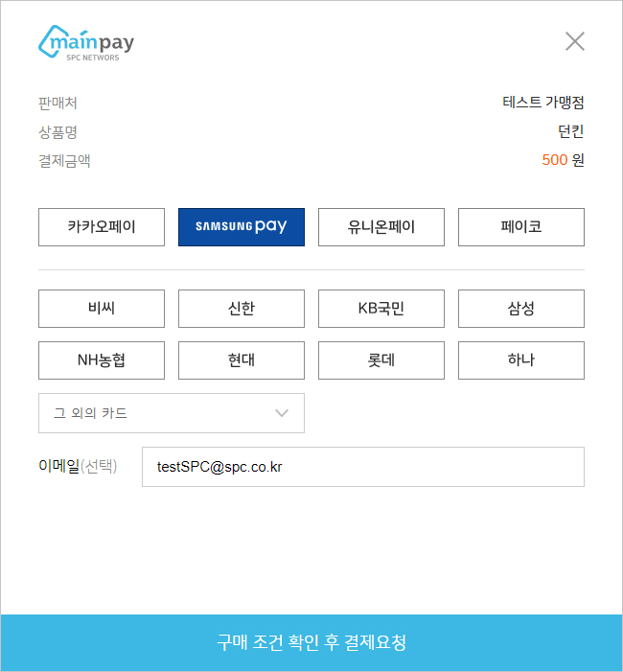Select 페이코 as payment method
623x672 pixels.
click(521, 227)
